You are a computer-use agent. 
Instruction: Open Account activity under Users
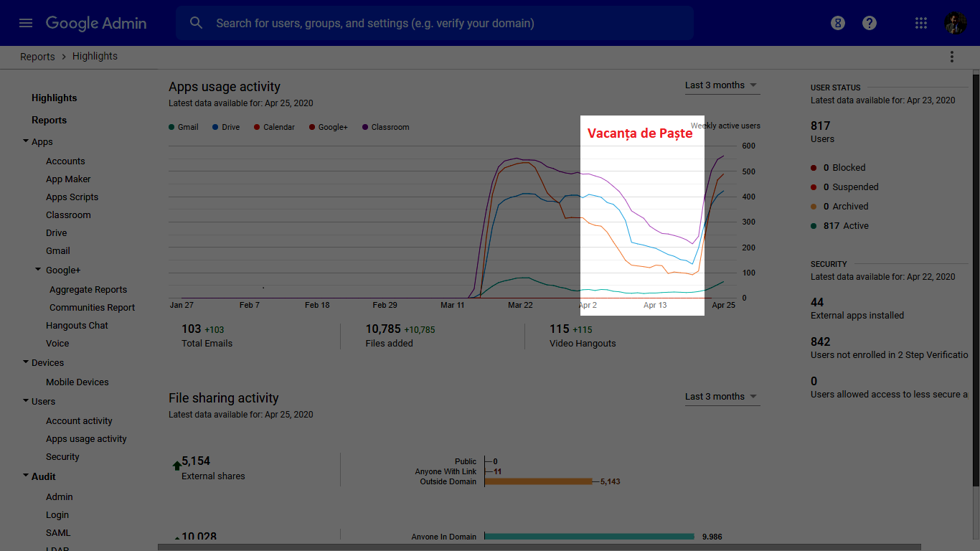click(x=79, y=421)
